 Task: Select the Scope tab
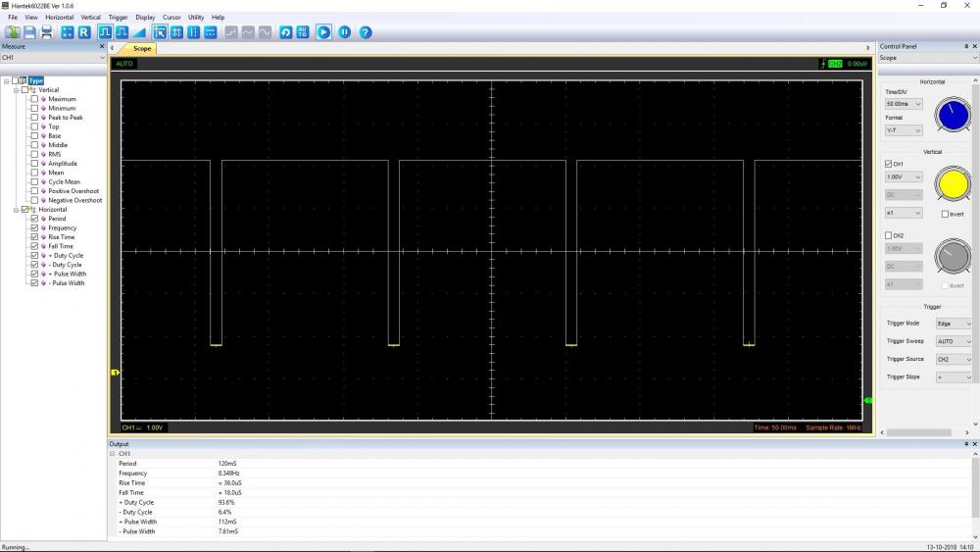point(141,49)
